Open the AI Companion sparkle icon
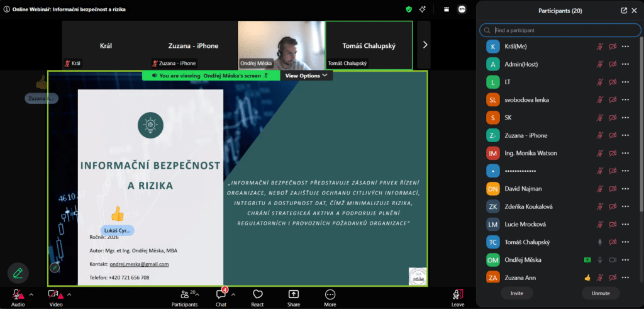 pyautogui.click(x=422, y=9)
